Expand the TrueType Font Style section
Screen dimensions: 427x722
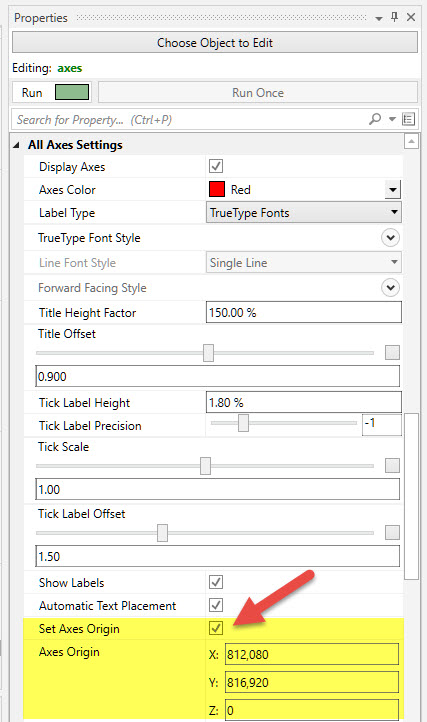pos(390,238)
